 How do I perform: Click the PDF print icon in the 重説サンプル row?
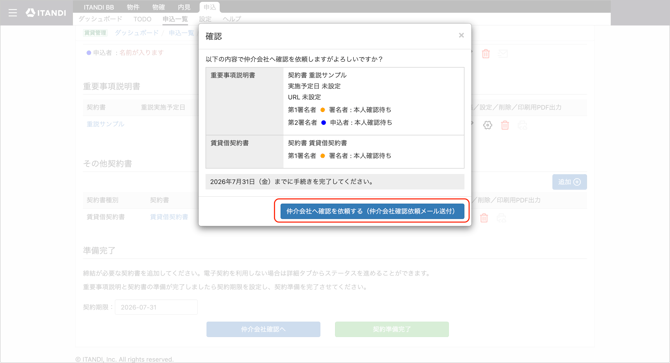point(522,125)
